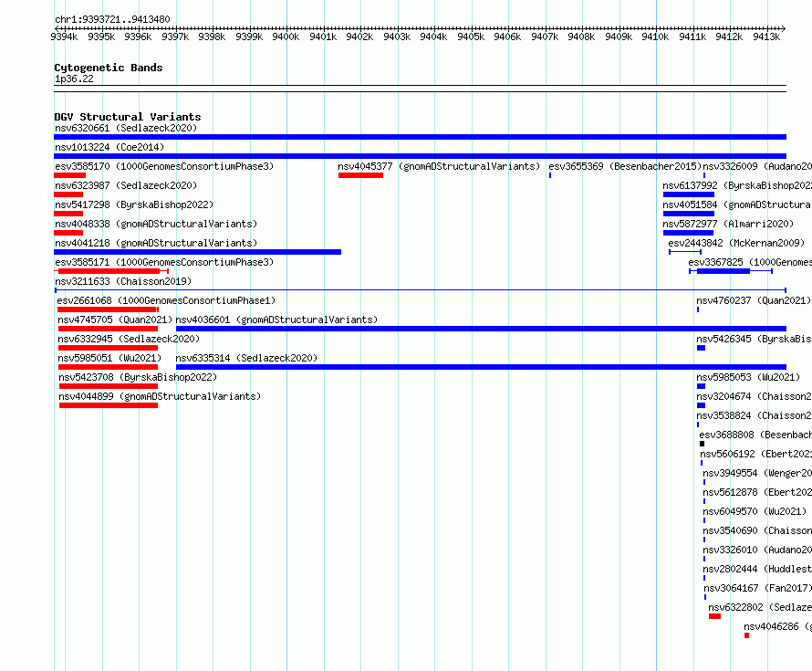Open nsv4760237 (Quan2021) label
This screenshot has height=671, width=812.
point(754,300)
